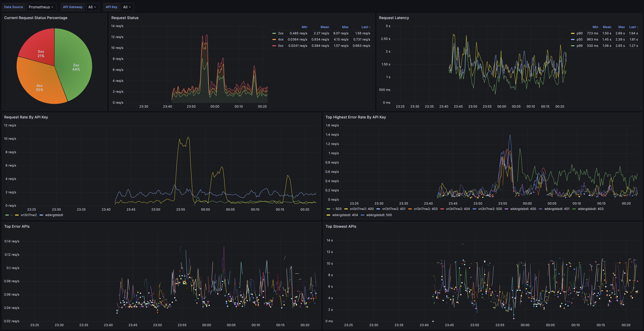Viewport: 644px width, 331px height.
Task: Open the API Gateway All dropdown
Action: [x=92, y=7]
